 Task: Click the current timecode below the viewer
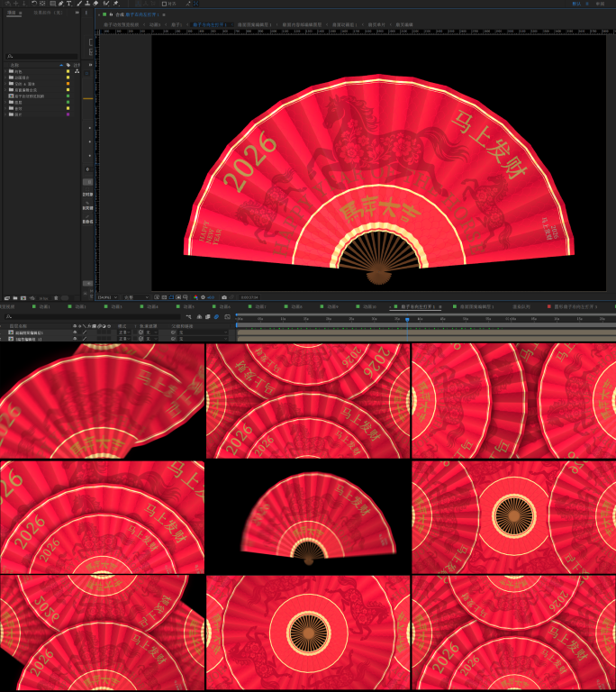point(249,296)
